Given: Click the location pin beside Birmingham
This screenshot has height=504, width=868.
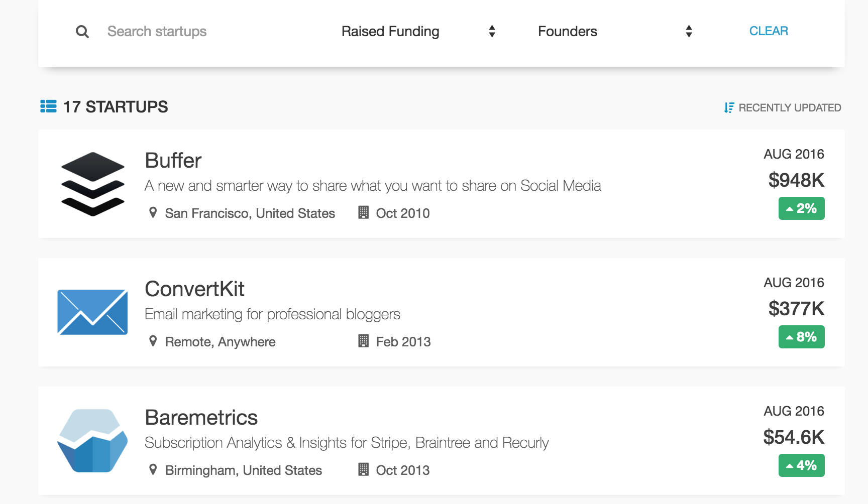Looking at the screenshot, I should [153, 470].
